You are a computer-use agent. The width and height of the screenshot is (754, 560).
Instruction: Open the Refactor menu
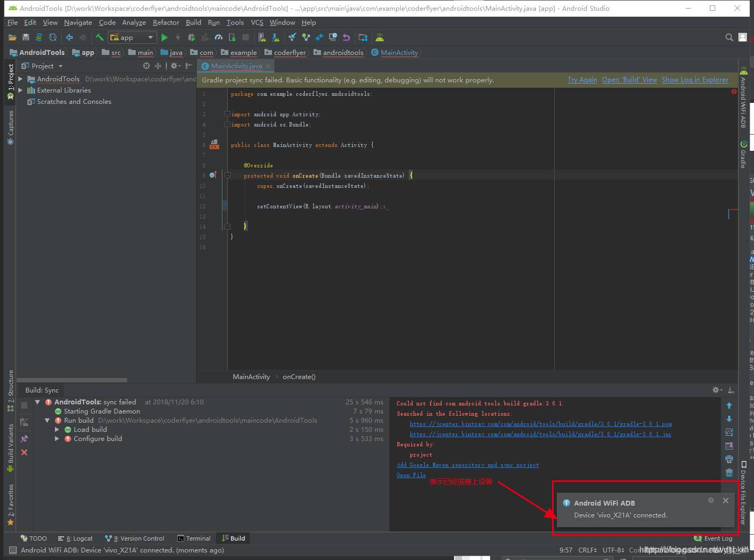point(166,22)
